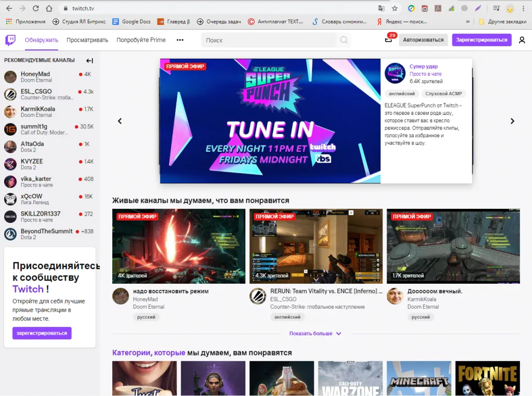Open the user profile icon menu
The width and height of the screenshot is (532, 396).
[522, 40]
